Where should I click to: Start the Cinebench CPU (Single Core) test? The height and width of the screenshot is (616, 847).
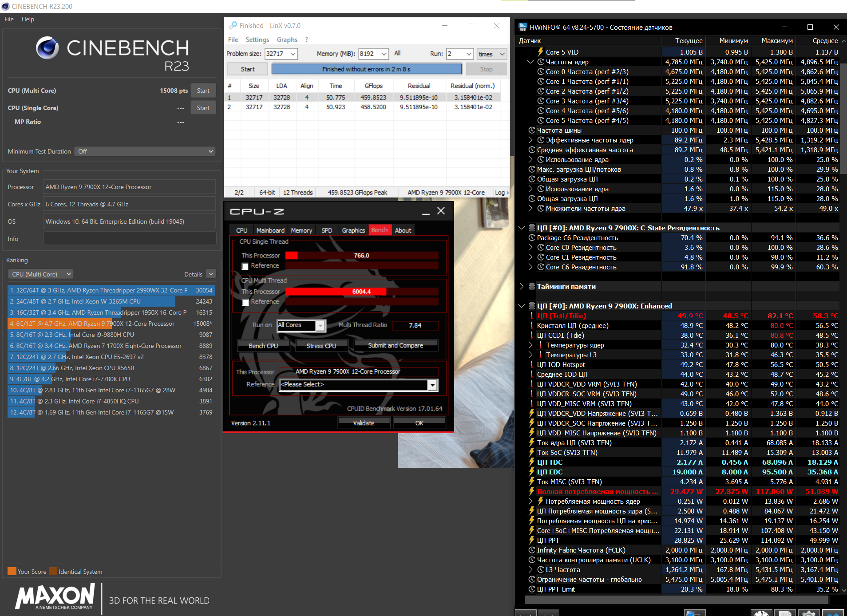[203, 108]
